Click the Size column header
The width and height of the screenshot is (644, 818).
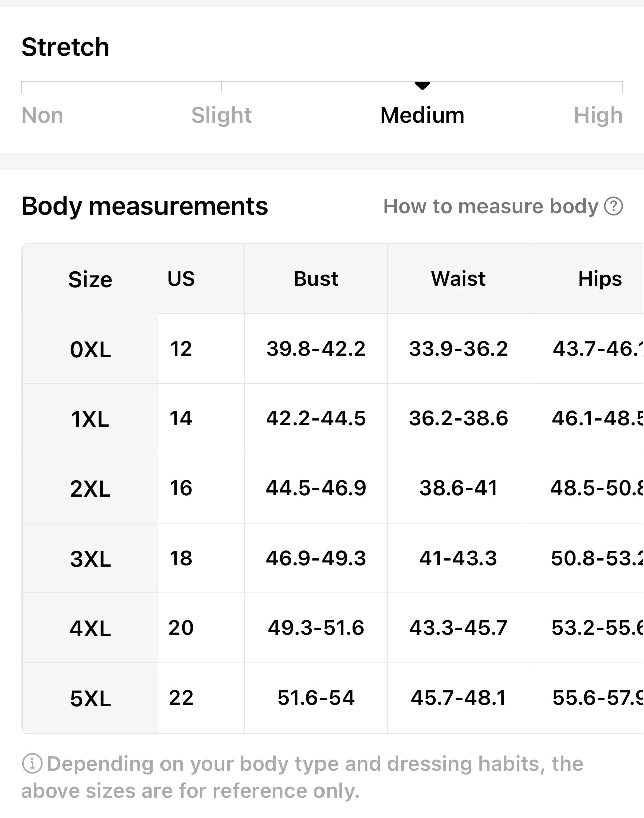tap(90, 279)
